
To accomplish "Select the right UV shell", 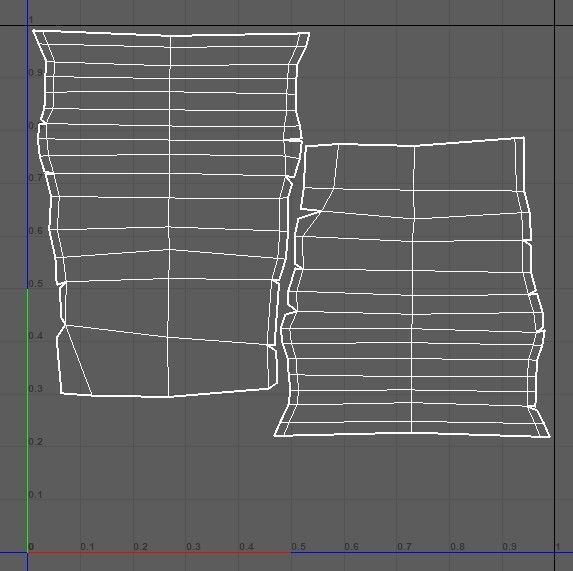I will pyautogui.click(x=412, y=287).
